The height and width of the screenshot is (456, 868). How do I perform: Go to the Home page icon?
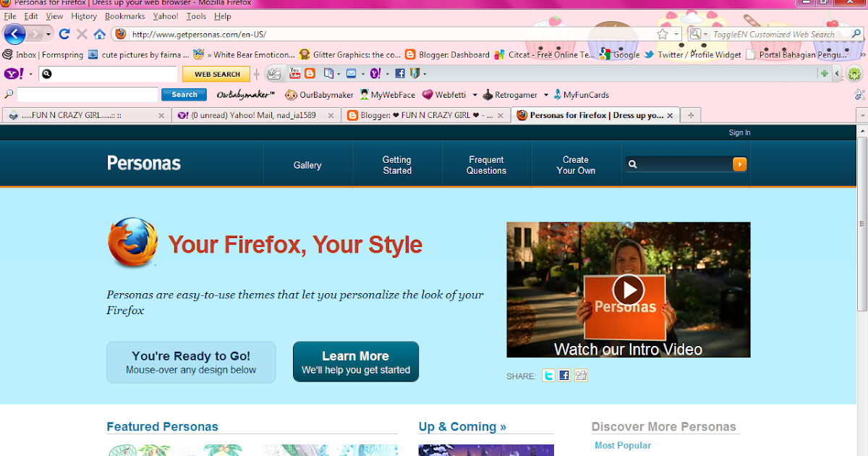(100, 34)
